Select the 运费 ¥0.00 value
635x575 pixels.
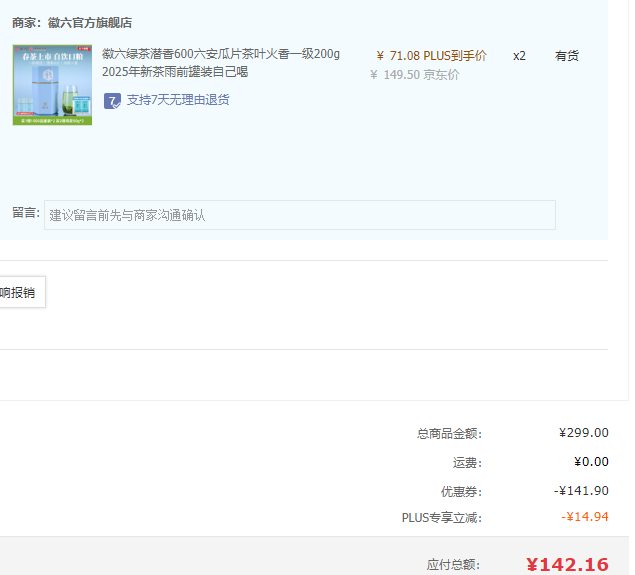tap(591, 462)
